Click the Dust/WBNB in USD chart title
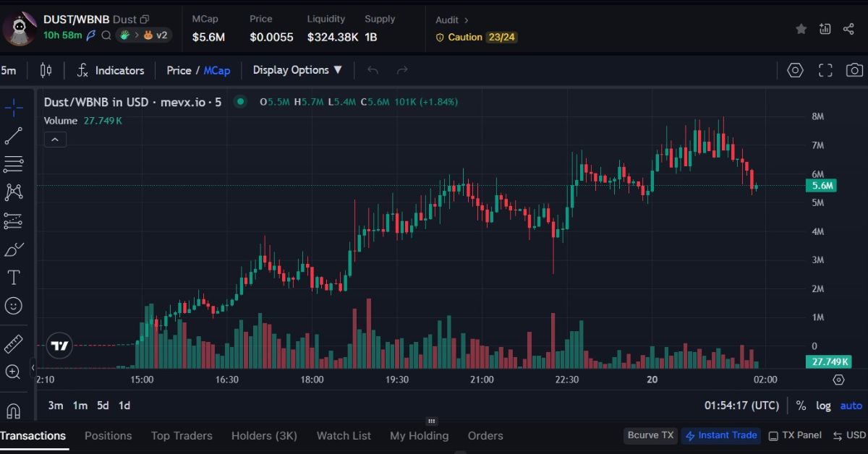868x454 pixels. tap(132, 102)
